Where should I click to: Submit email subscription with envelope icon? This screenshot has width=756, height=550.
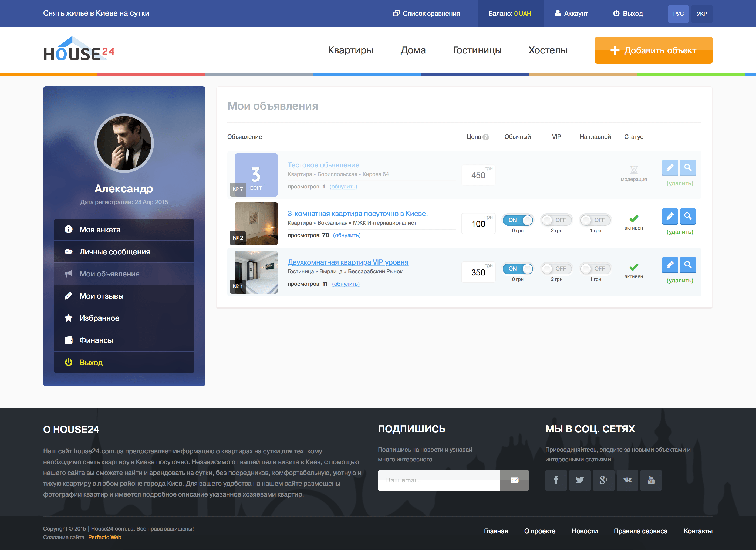pyautogui.click(x=514, y=480)
